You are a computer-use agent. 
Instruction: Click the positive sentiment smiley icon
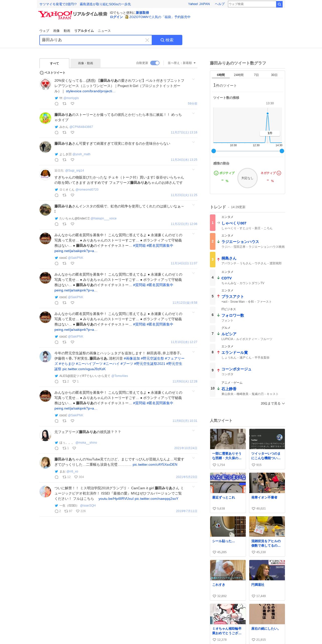pyautogui.click(x=216, y=173)
